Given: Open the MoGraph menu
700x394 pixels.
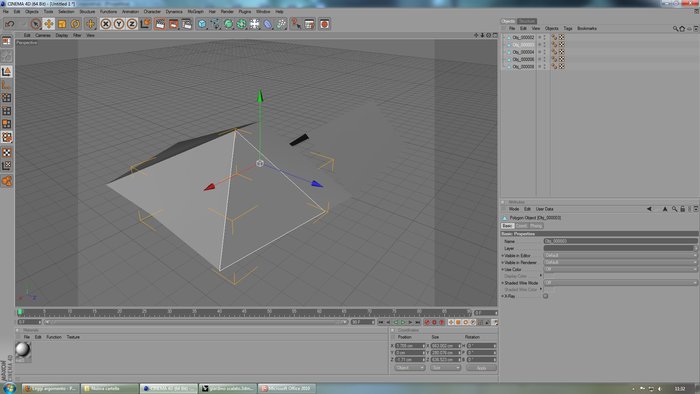Looking at the screenshot, I should 195,12.
